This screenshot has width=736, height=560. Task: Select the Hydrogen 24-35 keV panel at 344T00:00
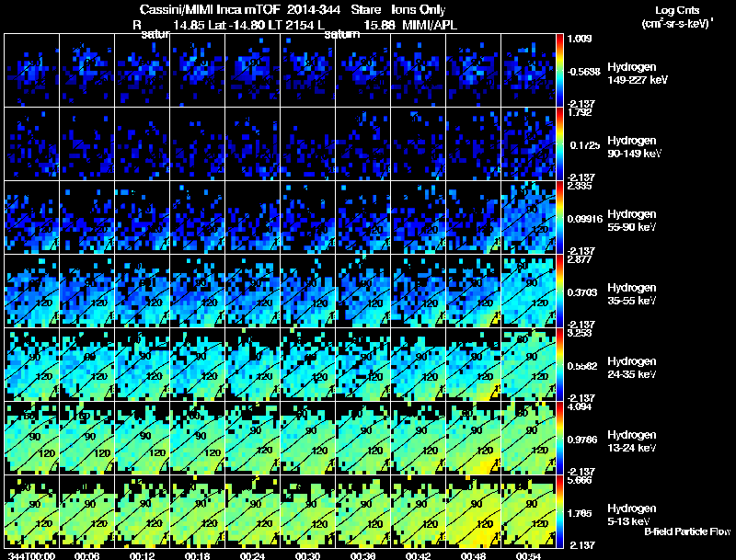(32, 365)
